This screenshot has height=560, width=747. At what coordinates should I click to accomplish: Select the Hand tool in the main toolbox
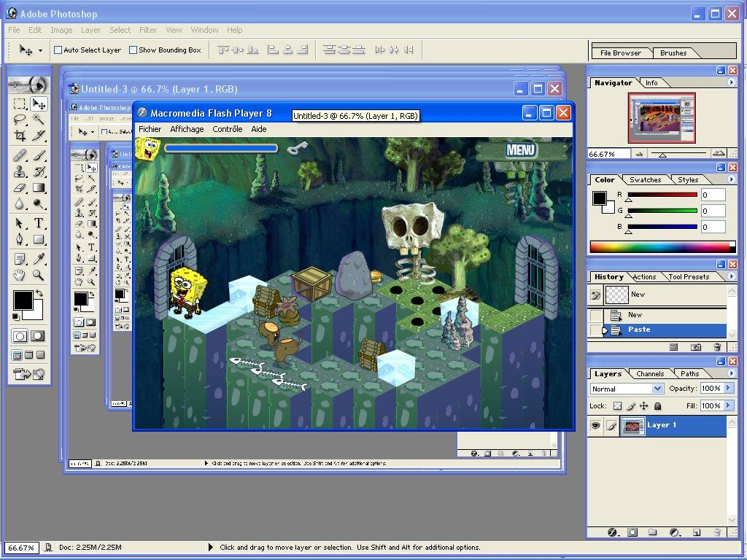(x=20, y=275)
